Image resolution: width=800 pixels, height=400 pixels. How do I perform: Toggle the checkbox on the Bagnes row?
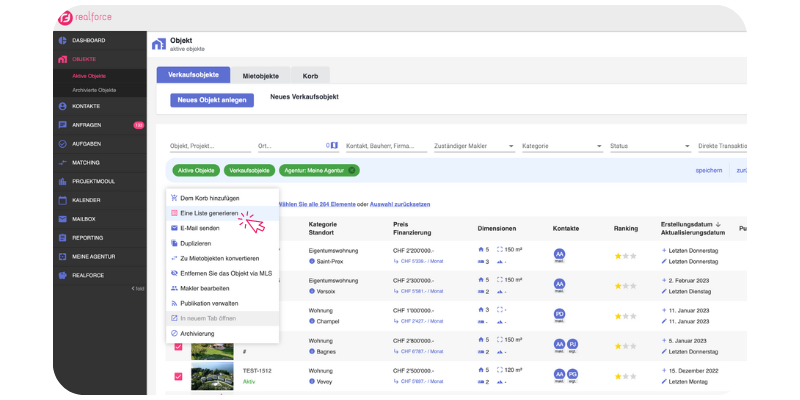(179, 346)
